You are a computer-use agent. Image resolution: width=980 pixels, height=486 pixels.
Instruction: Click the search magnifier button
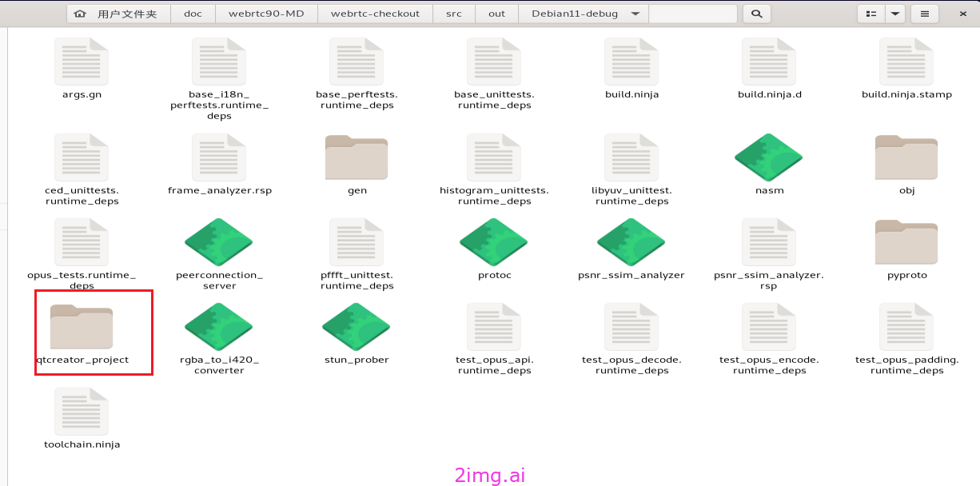click(x=756, y=14)
